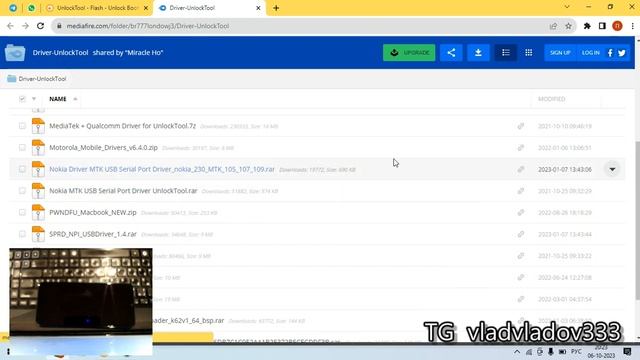Open Chrome profile avatar
Viewport: 640px width, 360px height.
coord(617,26)
